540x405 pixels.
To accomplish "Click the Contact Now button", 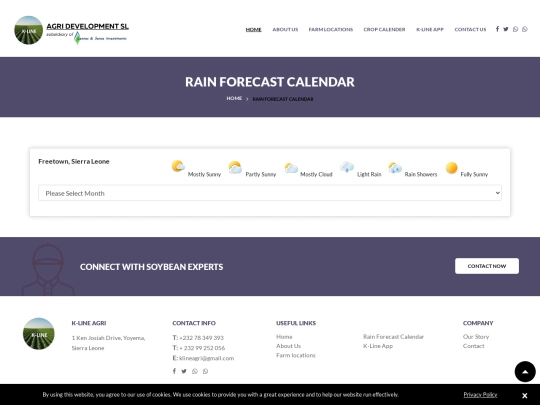I will (487, 266).
